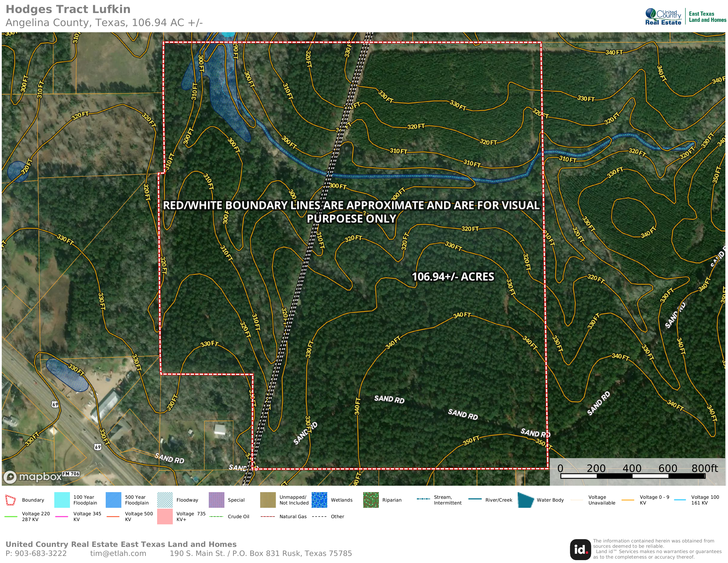Click the 106.94+/- ACRES map label
728x563 pixels.
click(453, 276)
